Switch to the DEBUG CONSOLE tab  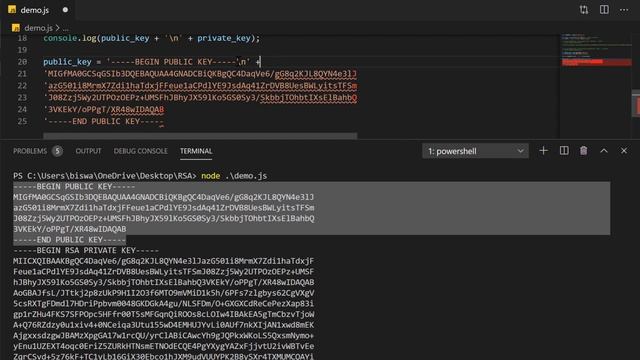(140, 151)
